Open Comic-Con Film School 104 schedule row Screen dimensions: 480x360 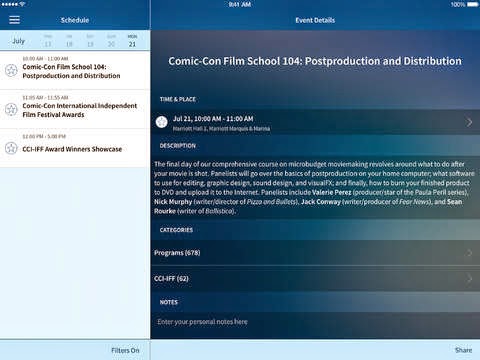pos(75,70)
